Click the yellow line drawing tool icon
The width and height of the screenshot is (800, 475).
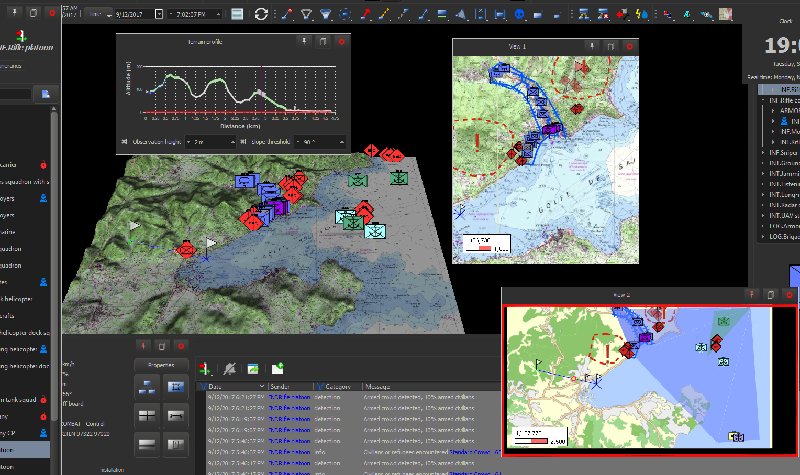tap(384, 14)
